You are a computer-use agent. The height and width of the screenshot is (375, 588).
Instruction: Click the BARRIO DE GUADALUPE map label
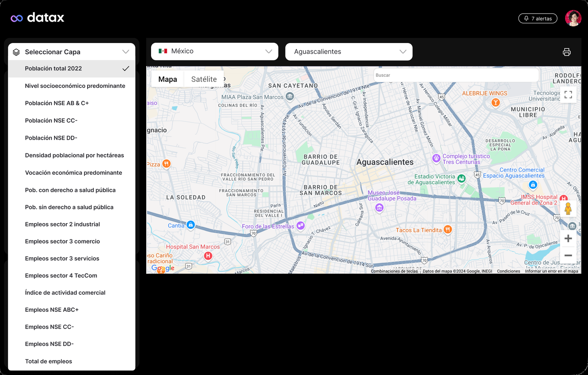click(321, 160)
